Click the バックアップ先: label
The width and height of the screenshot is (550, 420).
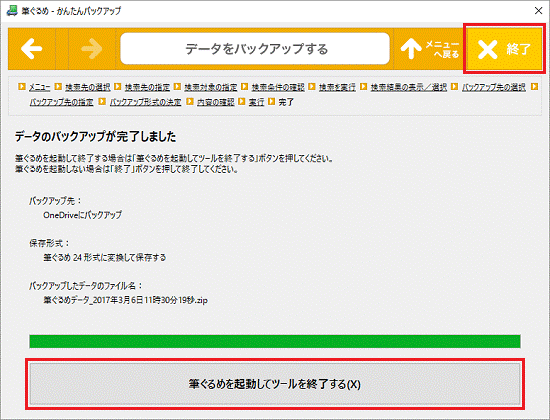pyautogui.click(x=55, y=201)
